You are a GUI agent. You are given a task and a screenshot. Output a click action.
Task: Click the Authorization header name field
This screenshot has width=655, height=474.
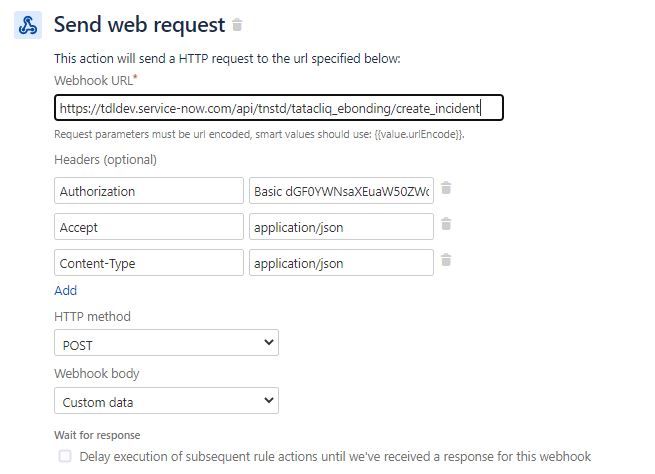coord(149,191)
